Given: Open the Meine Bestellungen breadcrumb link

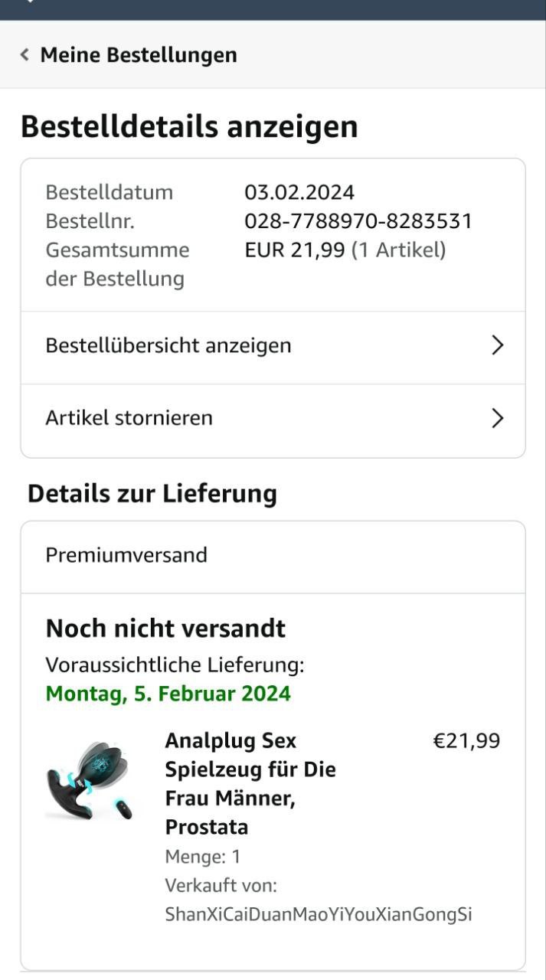Looking at the screenshot, I should (138, 55).
